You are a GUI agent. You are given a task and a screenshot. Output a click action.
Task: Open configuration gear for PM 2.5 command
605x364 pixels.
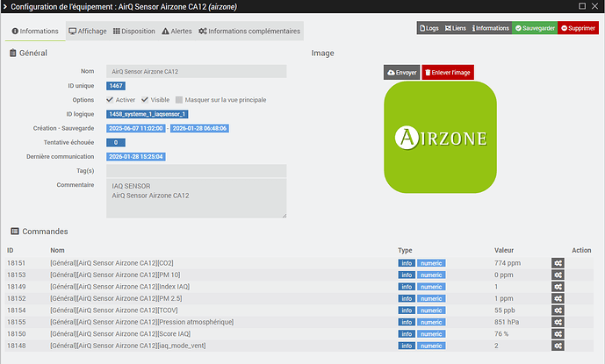coord(558,298)
